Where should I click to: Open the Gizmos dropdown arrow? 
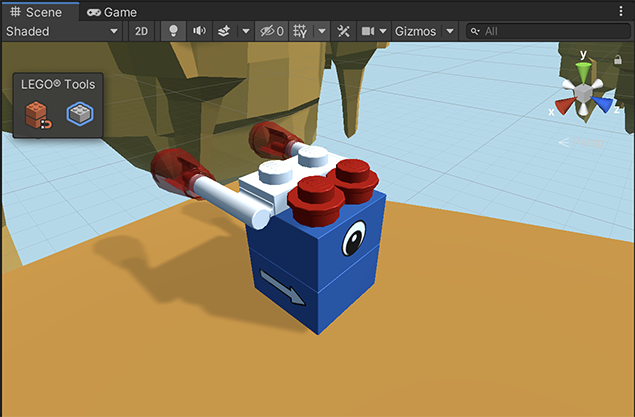point(450,31)
